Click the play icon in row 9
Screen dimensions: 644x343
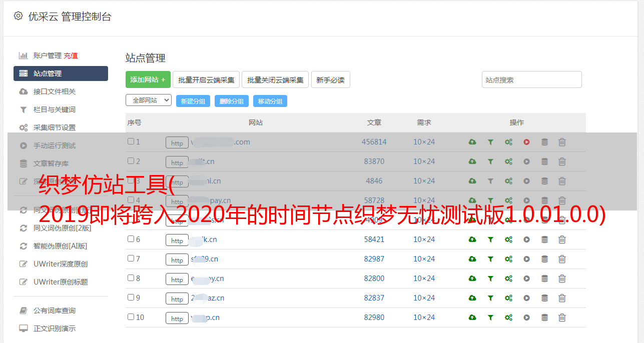[x=526, y=298]
